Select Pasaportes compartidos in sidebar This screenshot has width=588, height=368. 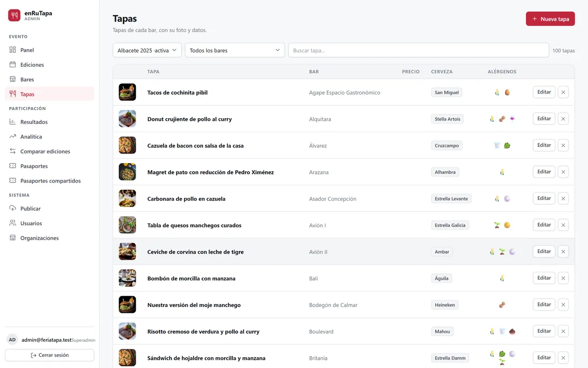tap(50, 181)
